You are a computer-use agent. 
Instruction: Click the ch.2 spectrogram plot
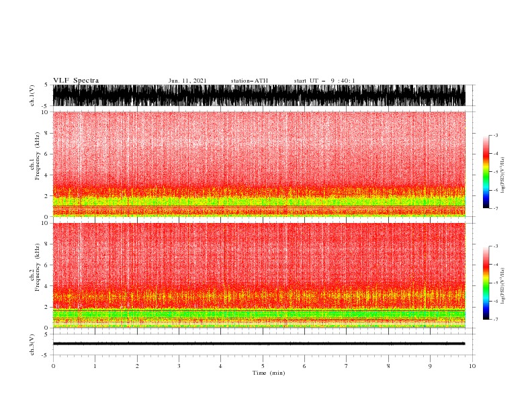(259, 275)
